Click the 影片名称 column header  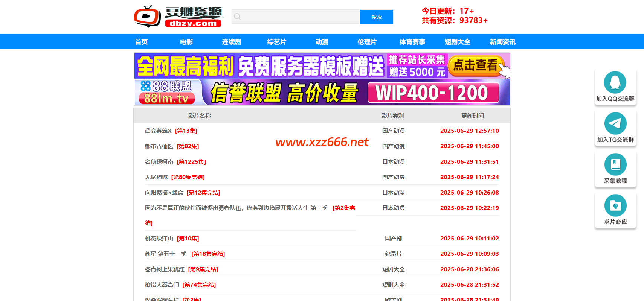pyautogui.click(x=200, y=116)
